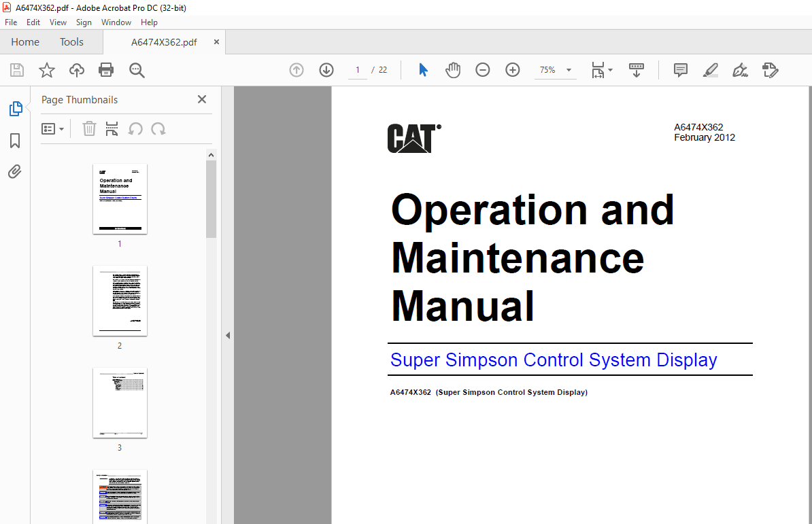Open the thumbnail options dropdown
The image size is (812, 524).
coord(53,128)
